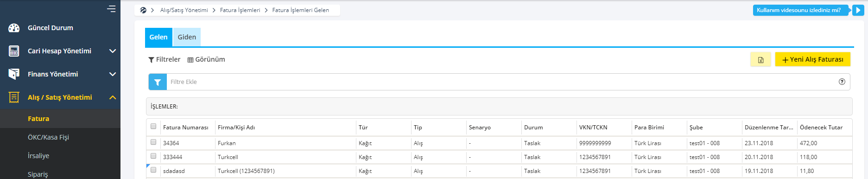Viewport: 868px width, 179px height.
Task: Click the invoice number 333444 cell
Action: click(172, 157)
